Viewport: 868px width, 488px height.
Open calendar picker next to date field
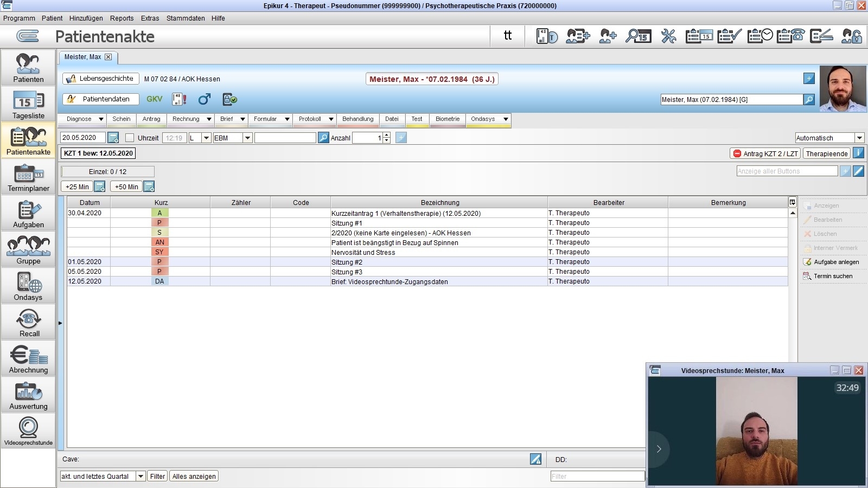[113, 138]
